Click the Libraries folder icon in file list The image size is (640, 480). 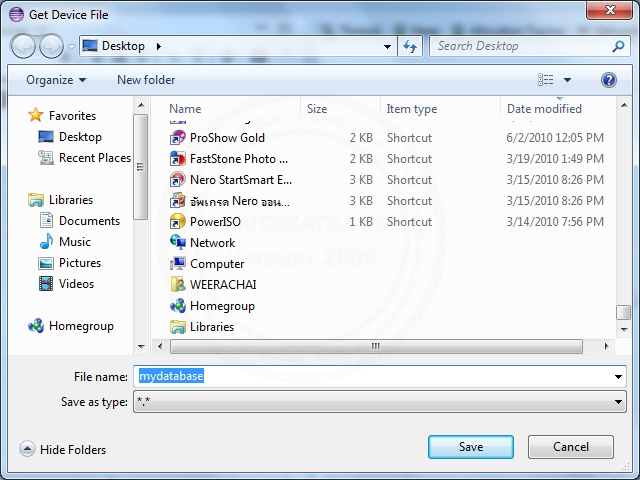click(x=178, y=327)
